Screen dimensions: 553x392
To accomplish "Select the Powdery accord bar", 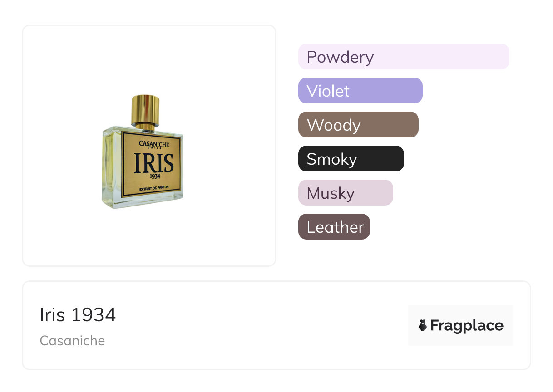I will coord(403,57).
